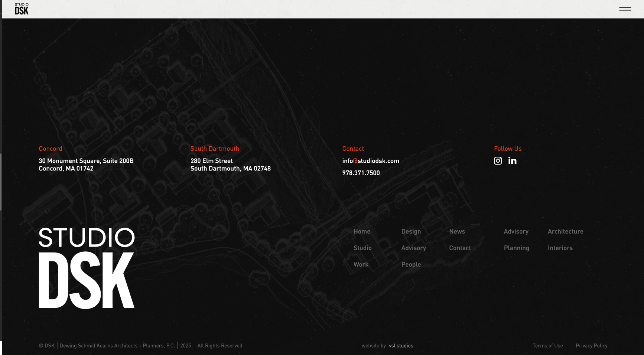644x355 pixels.
Task: Select People in footer navigation
Action: click(x=411, y=264)
